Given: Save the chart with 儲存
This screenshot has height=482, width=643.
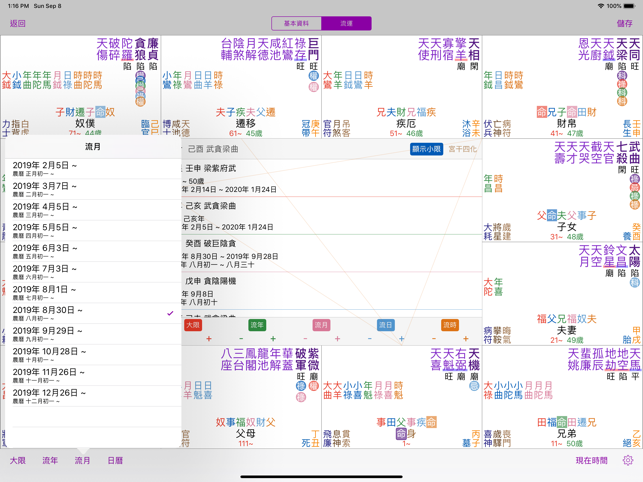Looking at the screenshot, I should [625, 23].
